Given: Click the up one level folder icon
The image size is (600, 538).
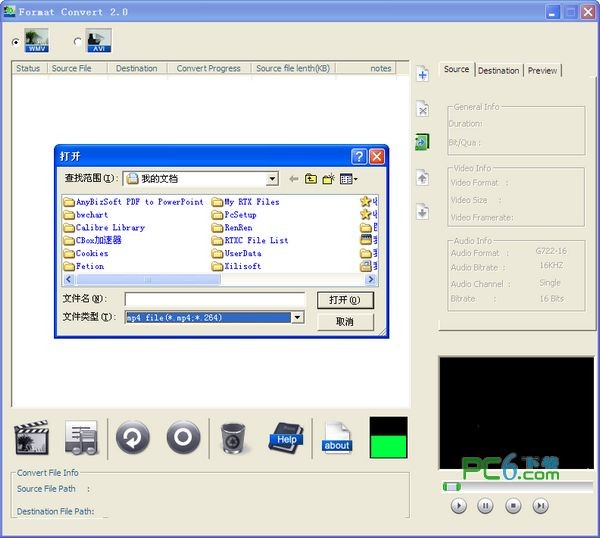Looking at the screenshot, I should coord(311,179).
